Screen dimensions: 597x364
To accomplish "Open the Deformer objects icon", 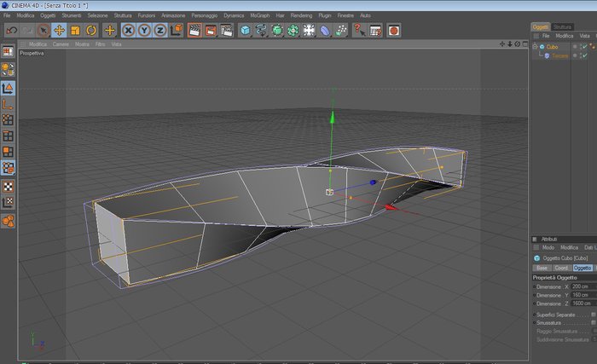I will (x=325, y=31).
